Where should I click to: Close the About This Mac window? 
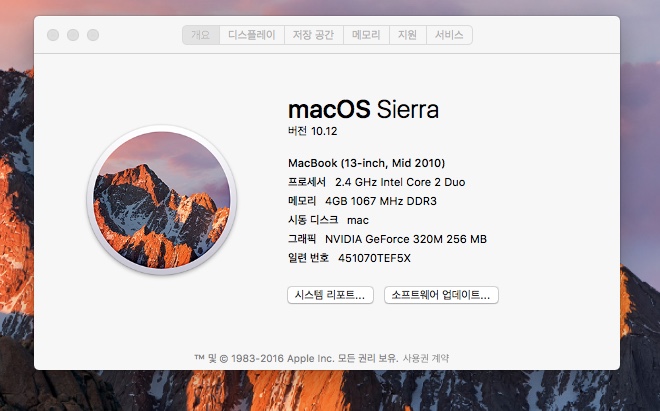pyautogui.click(x=53, y=35)
